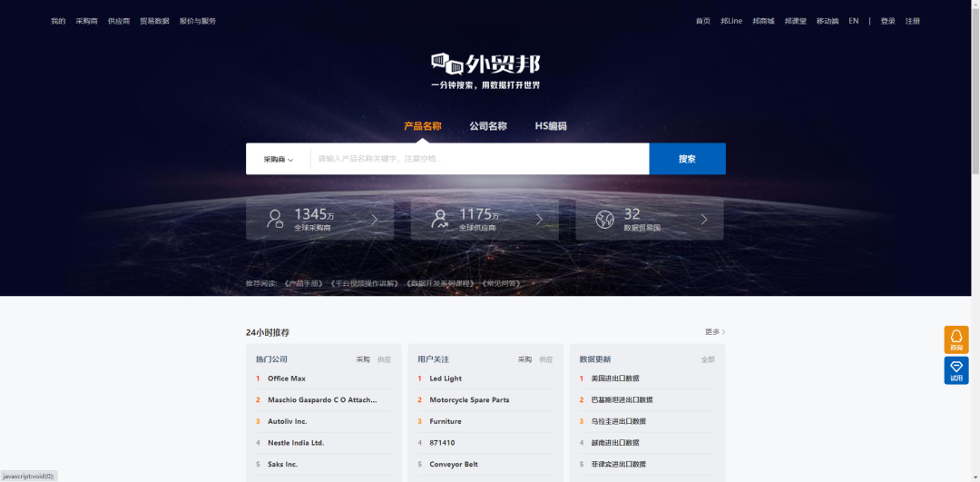Click 注册 to register
This screenshot has height=482, width=980.
913,21
